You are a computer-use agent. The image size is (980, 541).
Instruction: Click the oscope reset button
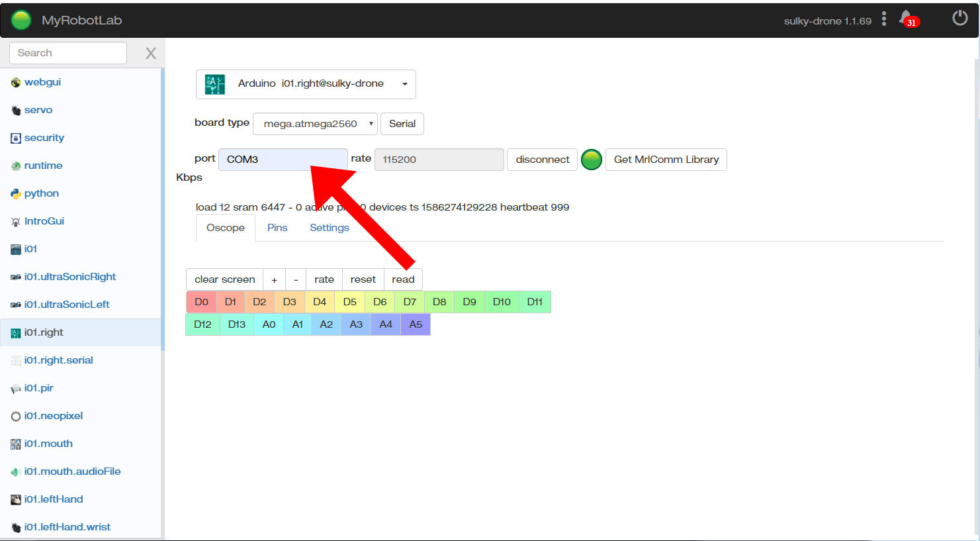[x=363, y=279]
